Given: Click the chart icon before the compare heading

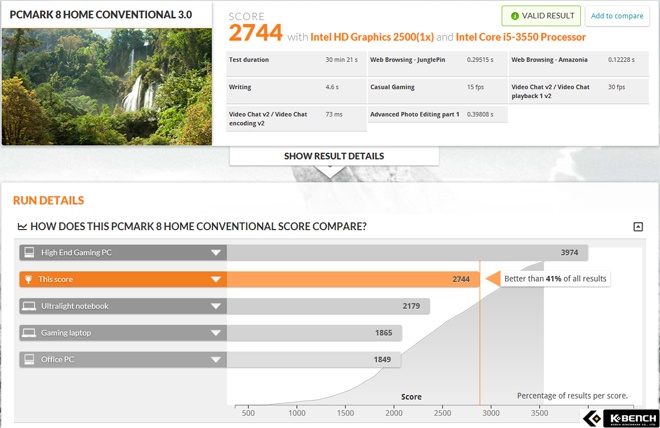Looking at the screenshot, I should point(22,227).
